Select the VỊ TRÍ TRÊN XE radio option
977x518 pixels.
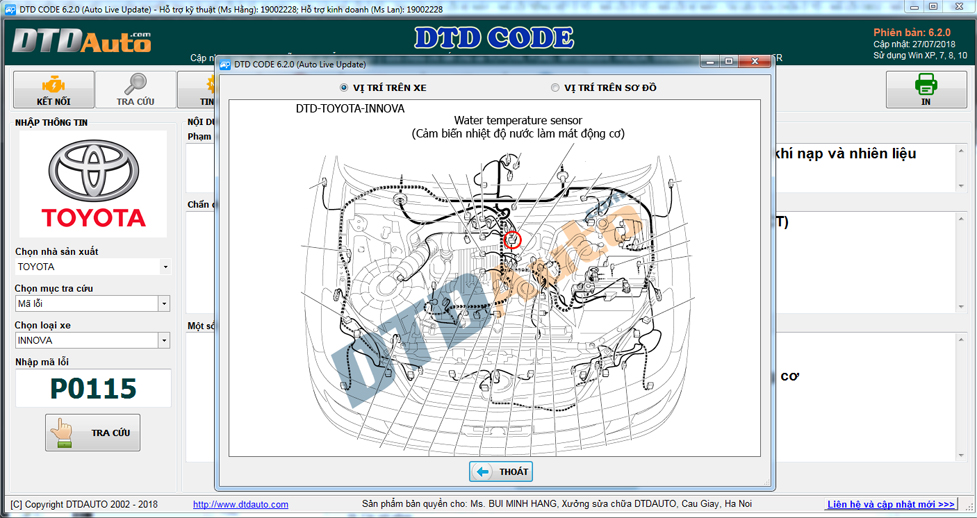(383, 88)
